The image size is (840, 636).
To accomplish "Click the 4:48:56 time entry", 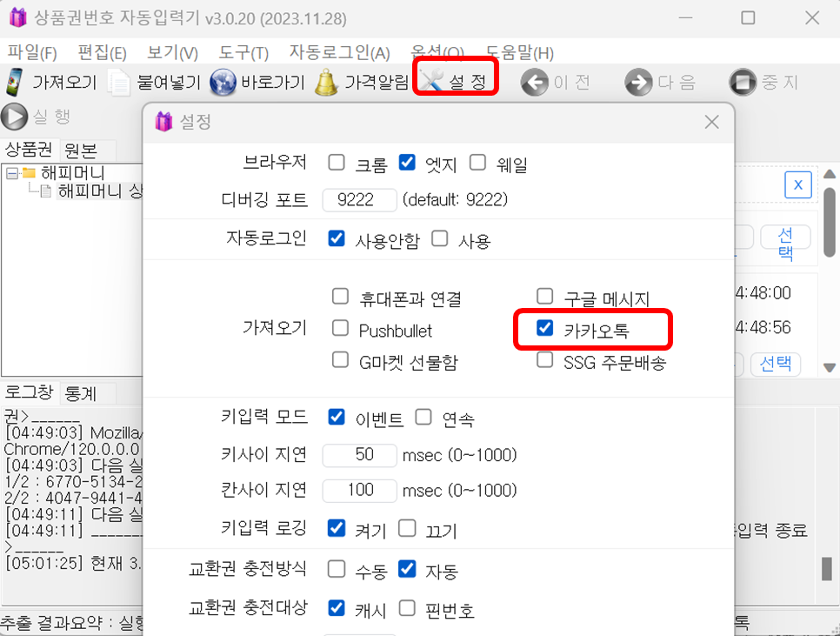I will [x=763, y=327].
